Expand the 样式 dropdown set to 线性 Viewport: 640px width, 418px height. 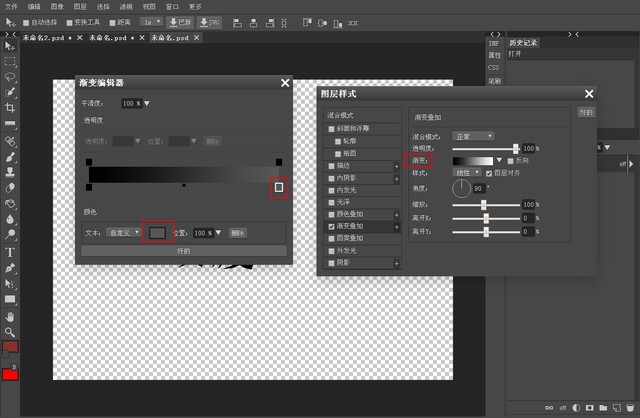(468, 173)
